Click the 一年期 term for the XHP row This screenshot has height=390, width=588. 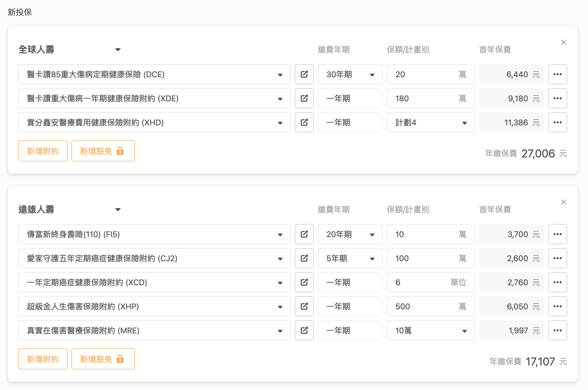[x=350, y=306]
